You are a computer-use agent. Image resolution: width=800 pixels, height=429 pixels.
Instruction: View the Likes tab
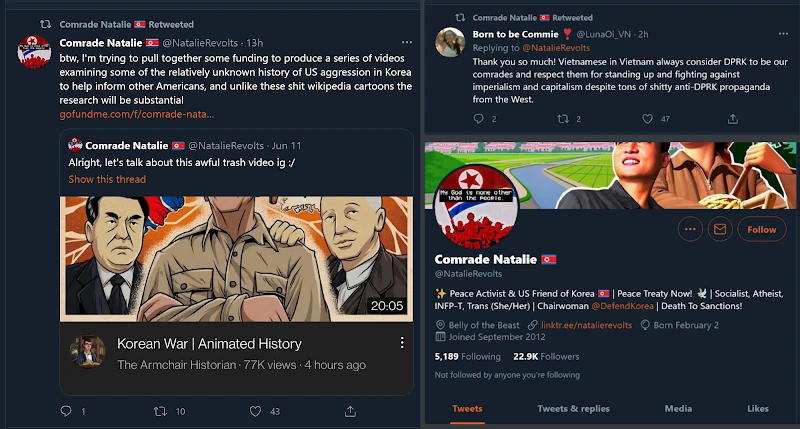(x=758, y=408)
